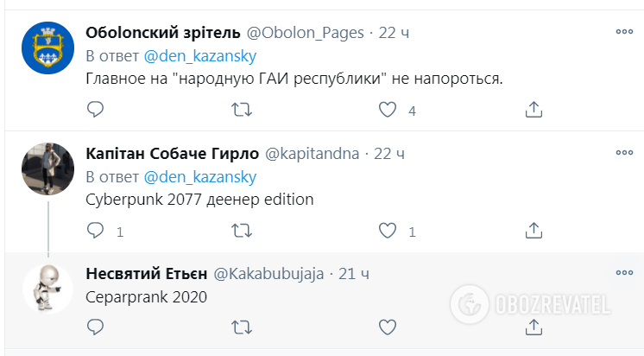Open more options for Несвятий Етьєн's tweet

coord(623,273)
